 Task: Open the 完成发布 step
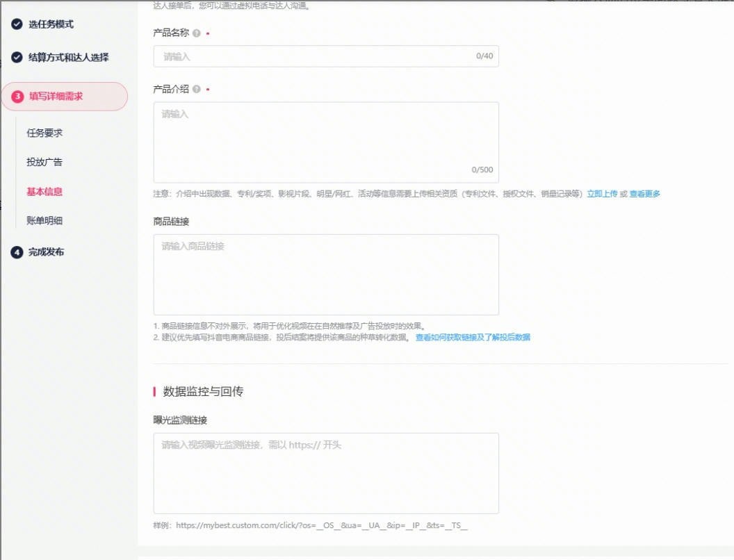click(x=46, y=252)
